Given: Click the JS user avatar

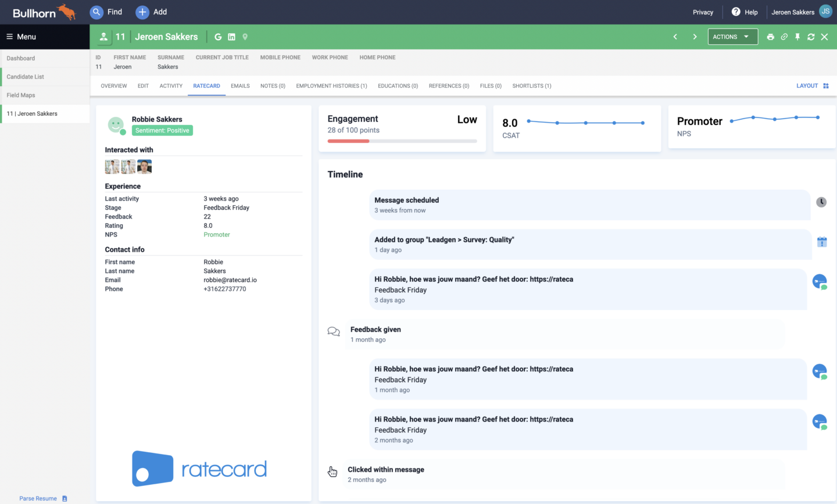Looking at the screenshot, I should pos(825,12).
